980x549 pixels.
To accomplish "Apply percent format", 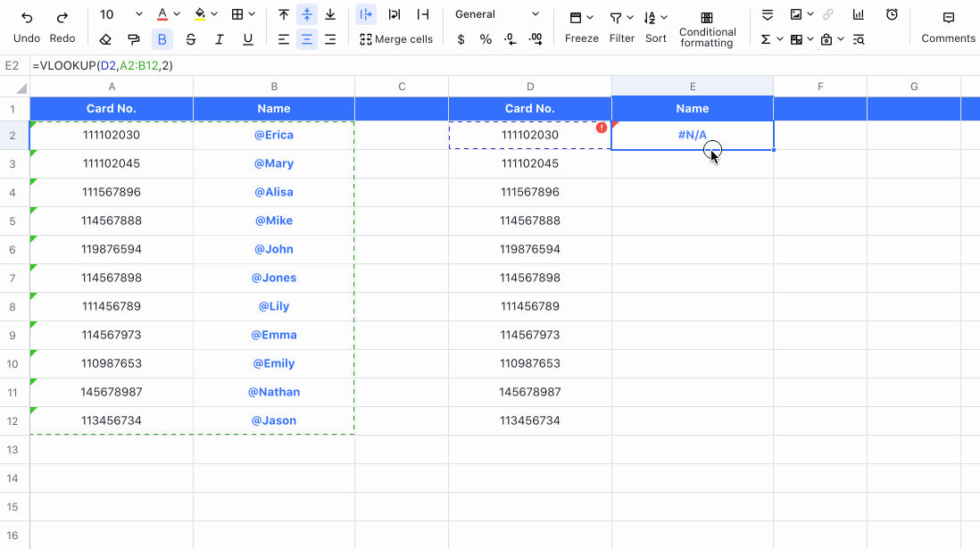I will click(x=486, y=39).
